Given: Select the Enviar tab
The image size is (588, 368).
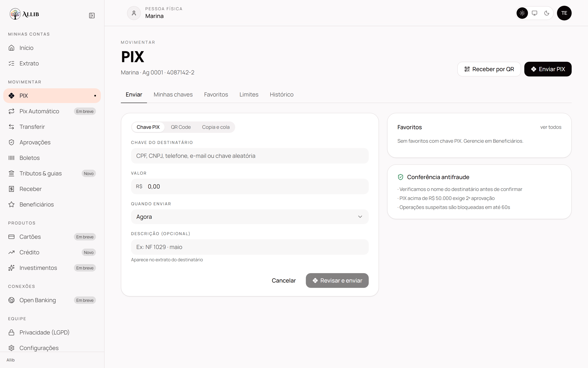Looking at the screenshot, I should (x=134, y=94).
